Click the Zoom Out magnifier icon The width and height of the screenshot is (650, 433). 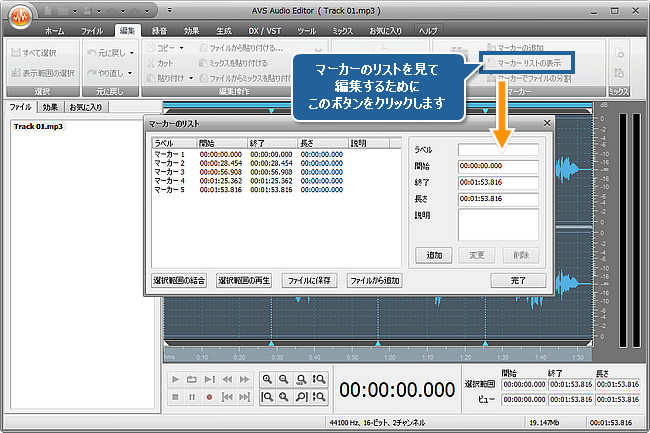[x=285, y=380]
